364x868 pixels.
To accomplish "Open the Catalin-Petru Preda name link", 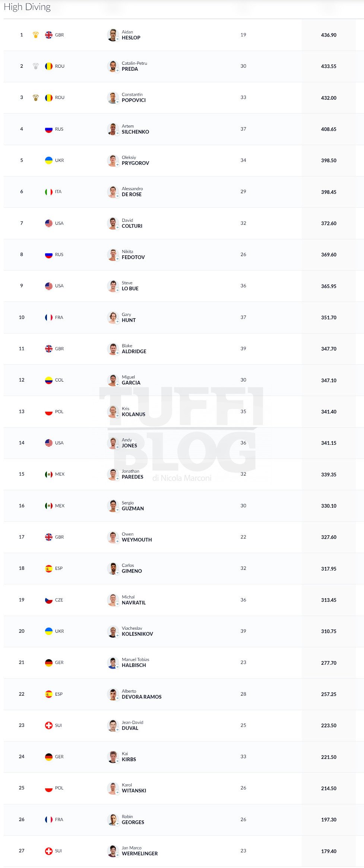I will (x=134, y=66).
